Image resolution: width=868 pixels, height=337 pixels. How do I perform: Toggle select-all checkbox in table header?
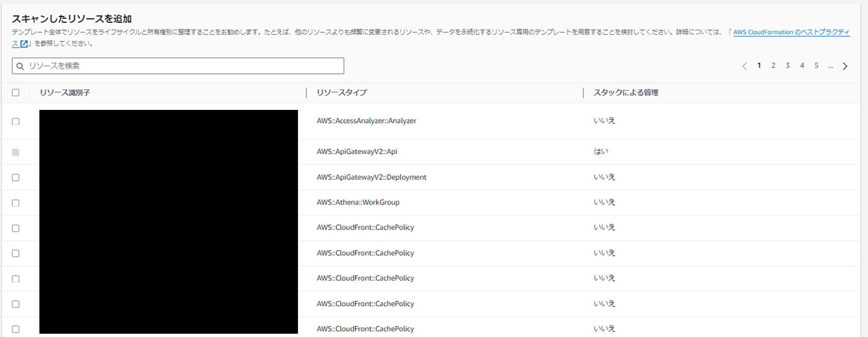pos(16,93)
